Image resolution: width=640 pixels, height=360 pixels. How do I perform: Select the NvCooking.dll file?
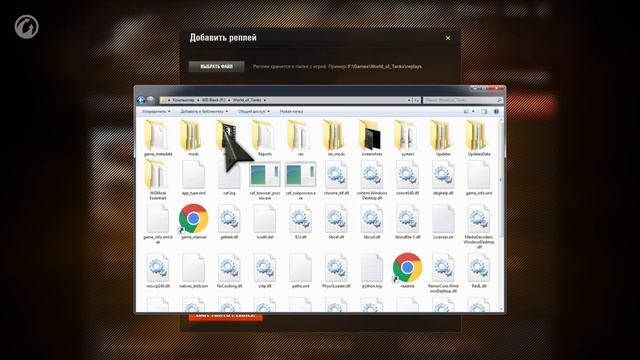tap(229, 270)
